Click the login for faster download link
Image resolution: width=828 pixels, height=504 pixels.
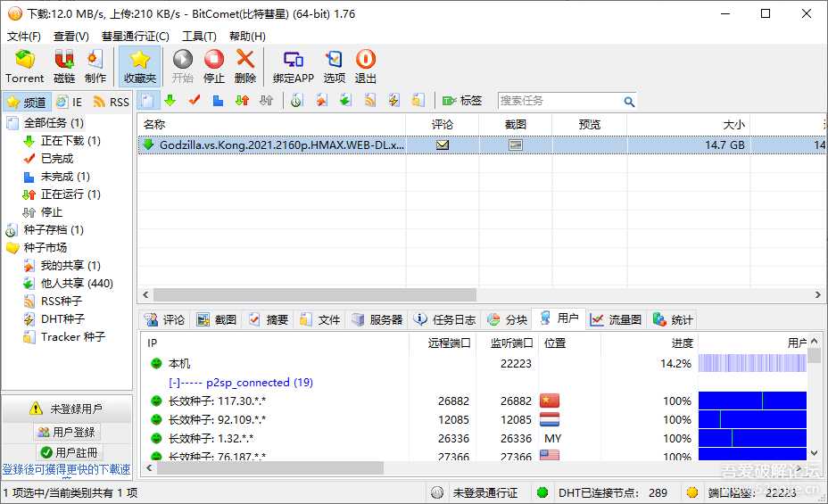click(67, 469)
